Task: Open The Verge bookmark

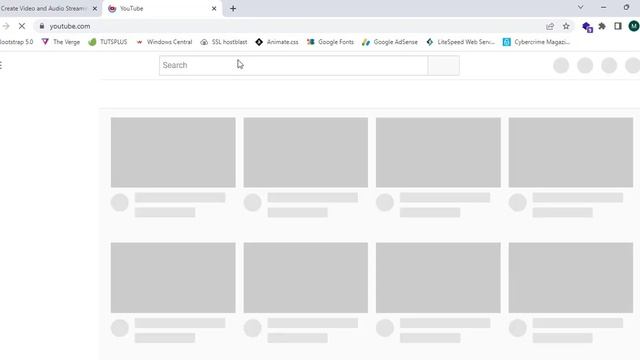Action: pos(61,42)
